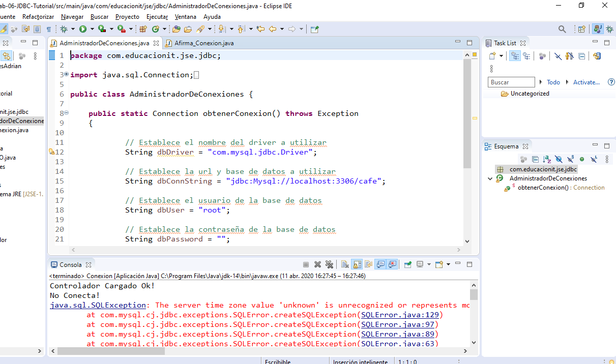The image size is (616, 364).
Task: Collapse AdministradorDeConexiones node in Esquema
Action: coord(490,178)
